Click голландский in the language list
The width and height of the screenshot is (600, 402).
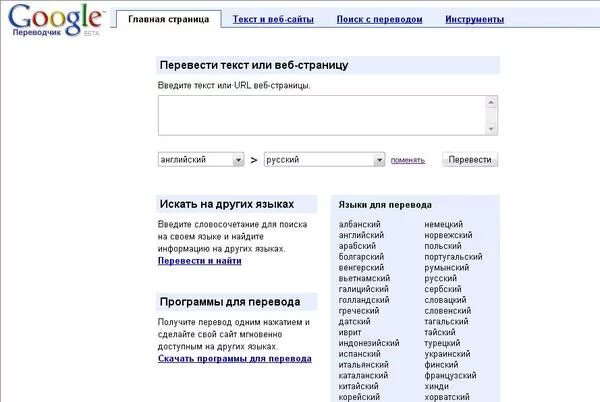point(364,300)
